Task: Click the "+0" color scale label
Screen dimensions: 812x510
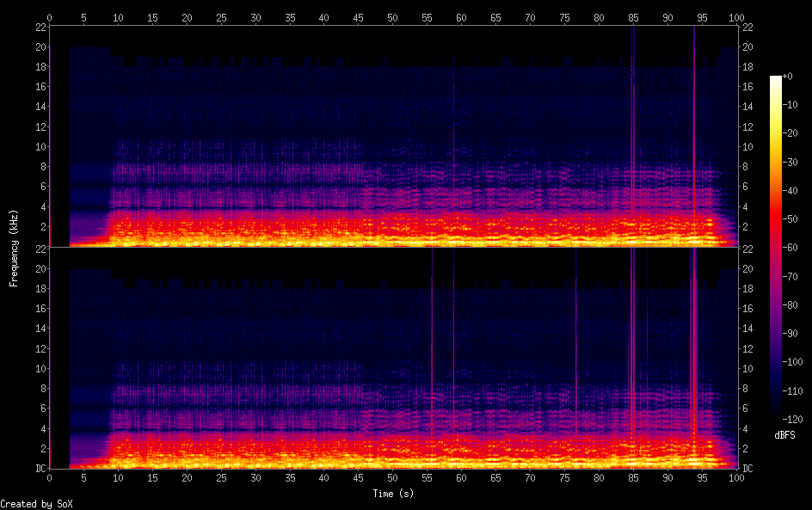Action: [x=787, y=76]
